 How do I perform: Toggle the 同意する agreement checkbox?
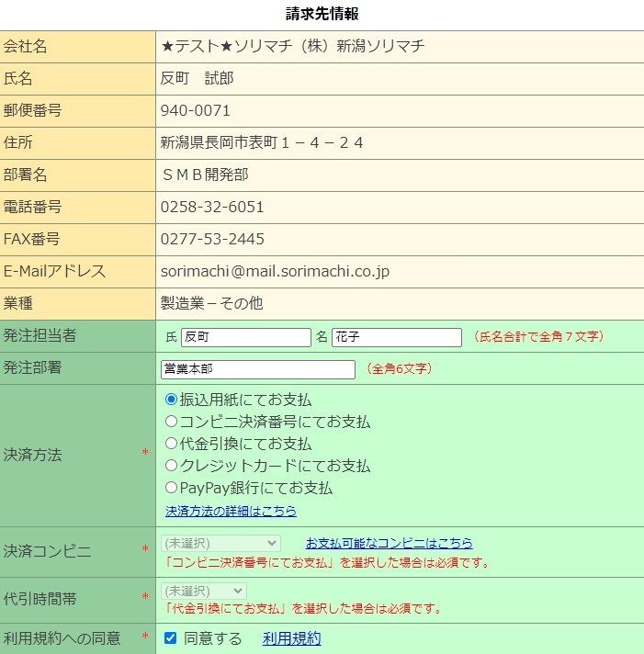pyautogui.click(x=170, y=637)
